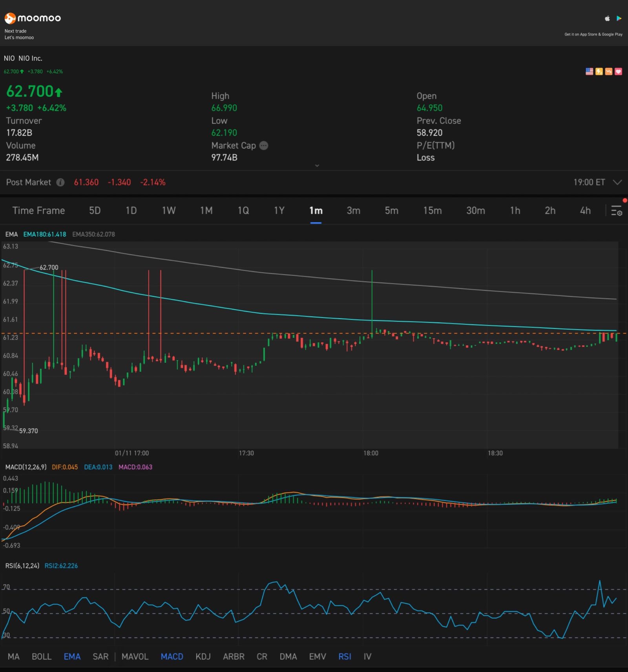Image resolution: width=628 pixels, height=672 pixels.
Task: Enable the ARBR indicator
Action: [x=234, y=657]
